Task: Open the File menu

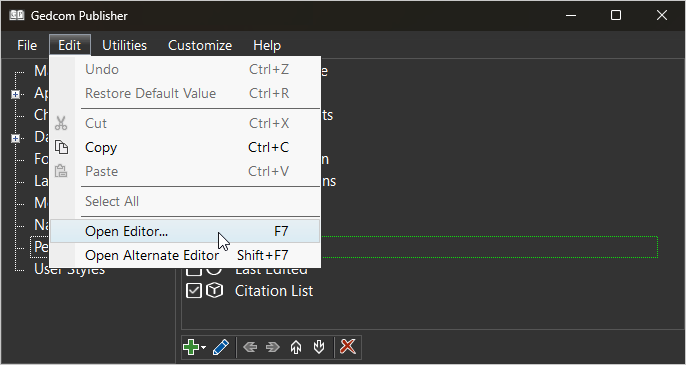Action: [x=27, y=45]
